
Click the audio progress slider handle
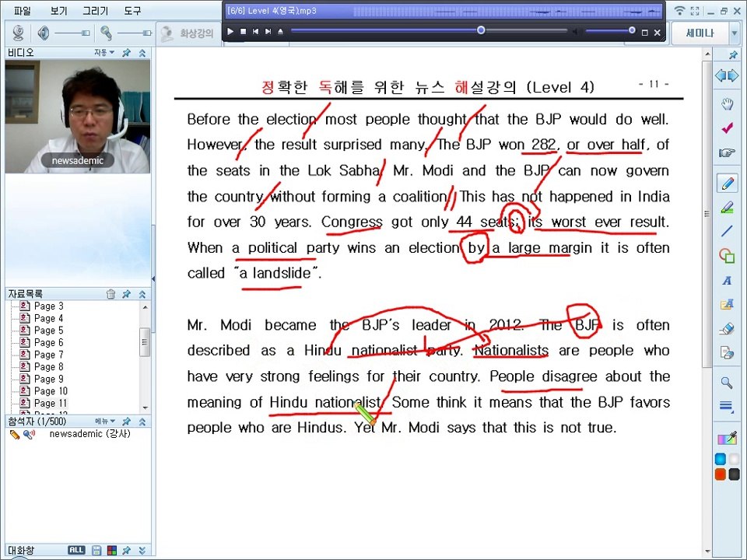pyautogui.click(x=481, y=30)
